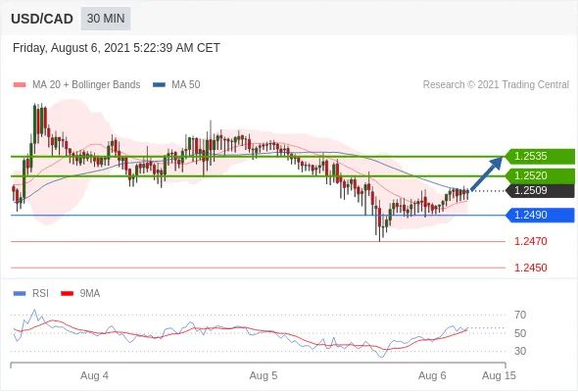
Task: Click the Aug 5 date marker
Action: point(264,375)
